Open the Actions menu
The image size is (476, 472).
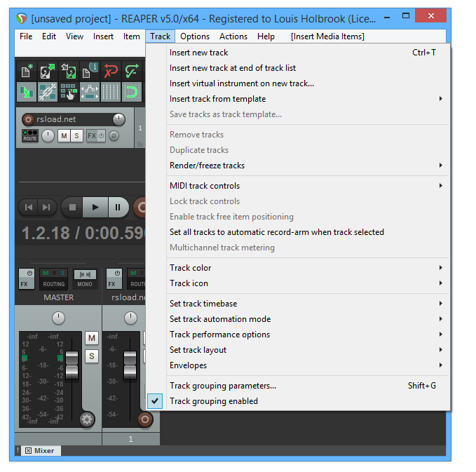tap(233, 36)
